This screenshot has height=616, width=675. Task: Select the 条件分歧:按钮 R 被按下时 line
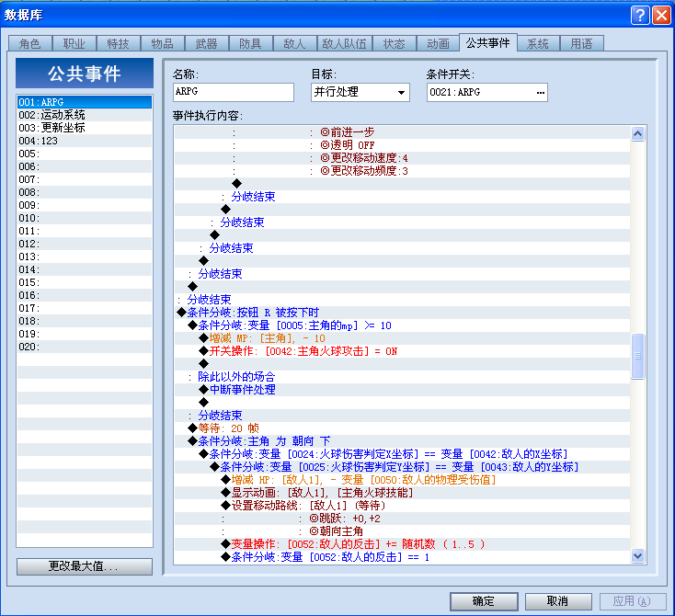pos(402,313)
